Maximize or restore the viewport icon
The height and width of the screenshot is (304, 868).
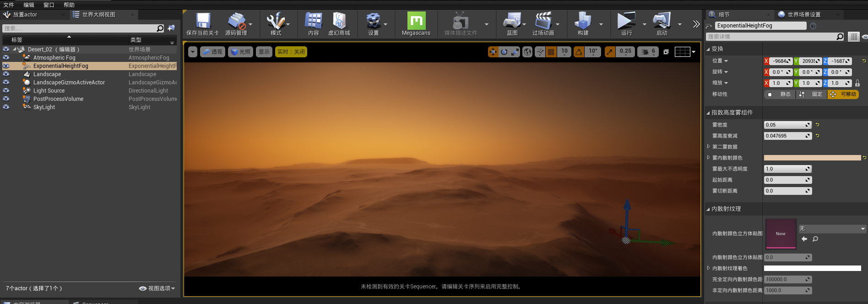click(x=666, y=52)
